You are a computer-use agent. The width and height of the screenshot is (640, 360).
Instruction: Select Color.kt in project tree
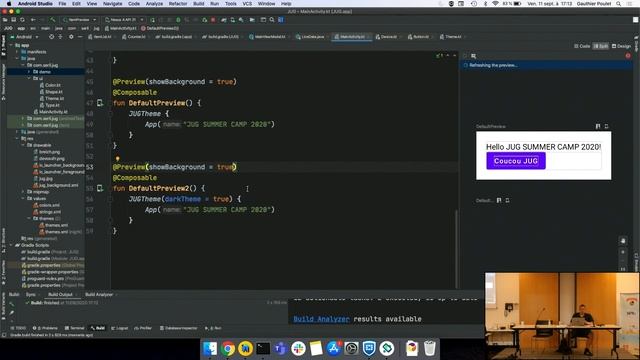(50, 85)
